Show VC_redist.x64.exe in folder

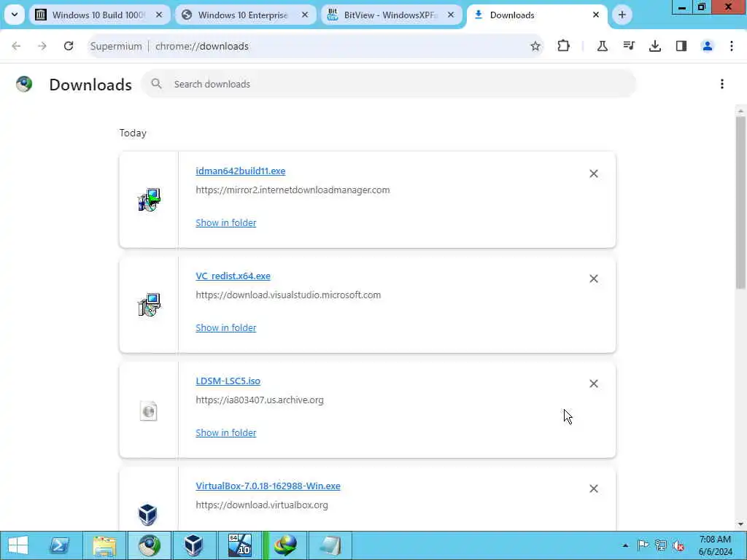(226, 327)
